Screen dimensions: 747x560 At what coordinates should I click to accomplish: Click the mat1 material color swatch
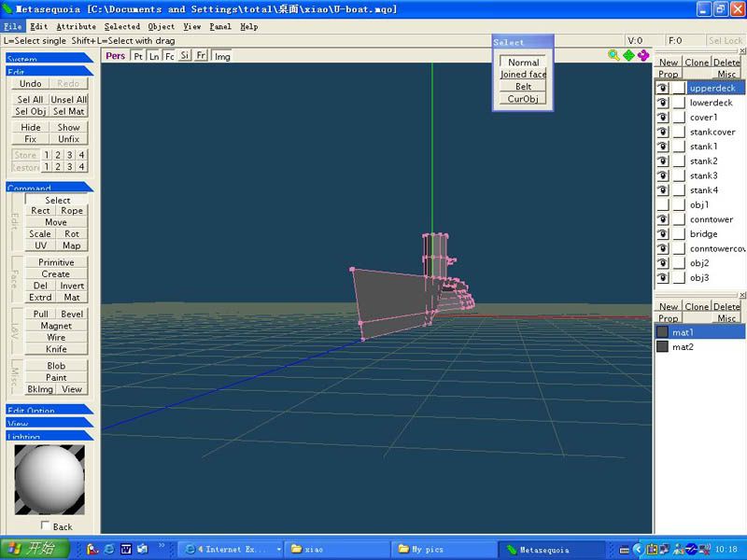point(662,332)
